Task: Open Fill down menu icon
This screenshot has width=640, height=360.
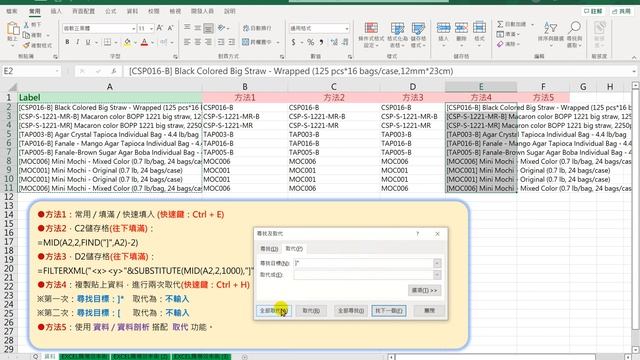Action: tap(500, 34)
